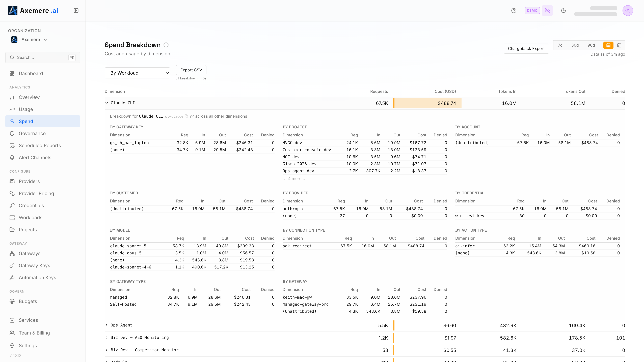
Task: Click the Provider Pricing coins icon
Action: click(12, 193)
